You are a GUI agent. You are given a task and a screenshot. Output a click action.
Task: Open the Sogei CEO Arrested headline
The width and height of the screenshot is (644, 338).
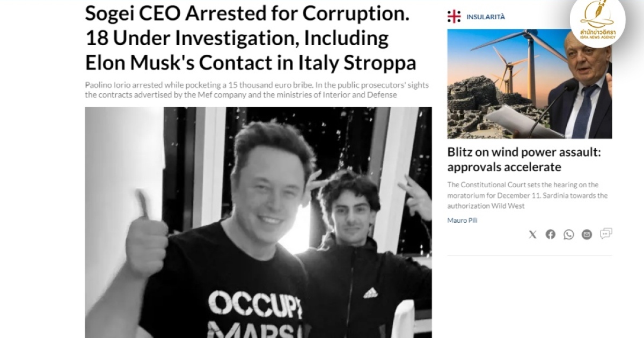click(x=251, y=39)
